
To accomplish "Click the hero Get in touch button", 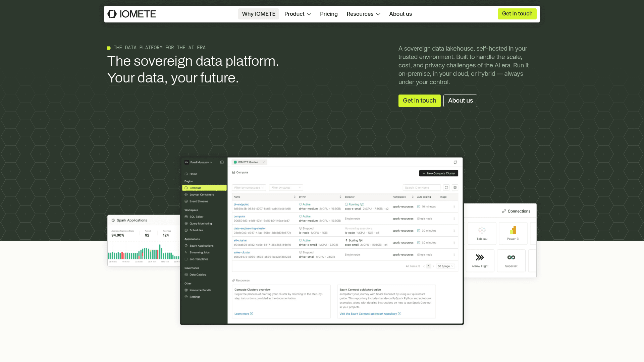I will tap(420, 101).
